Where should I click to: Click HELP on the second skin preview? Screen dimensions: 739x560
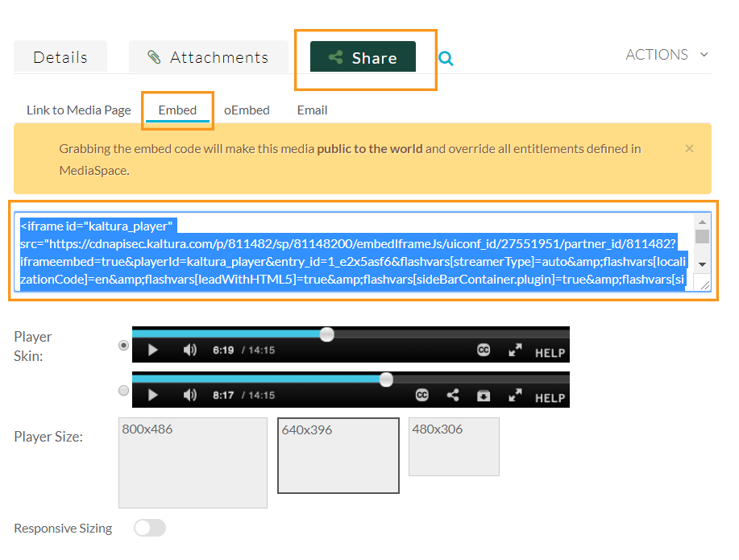(550, 398)
